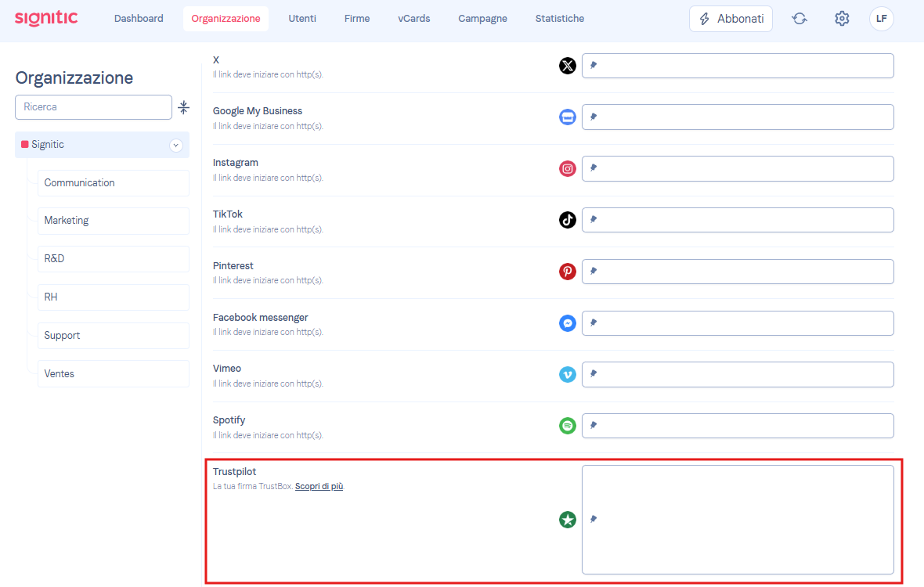The width and height of the screenshot is (924, 587).
Task: Click pin icon in TikTok field
Action: point(594,220)
